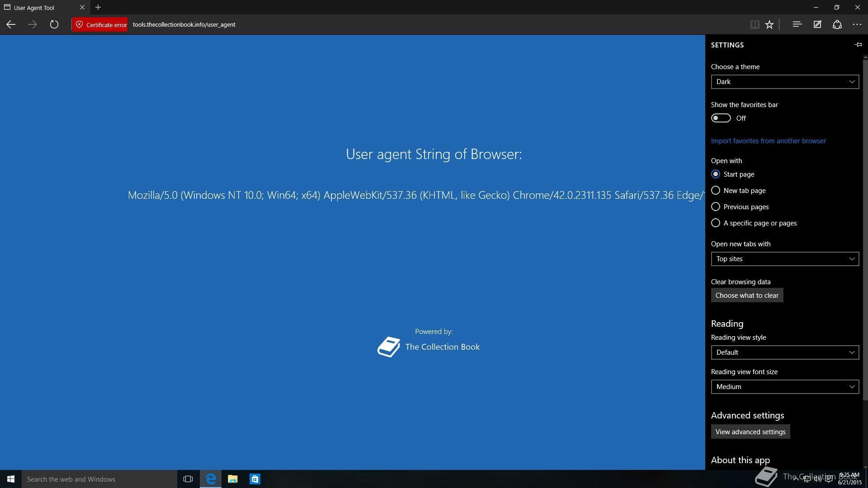Image resolution: width=868 pixels, height=488 pixels.
Task: Open Reading view book icon
Action: click(x=755, y=24)
